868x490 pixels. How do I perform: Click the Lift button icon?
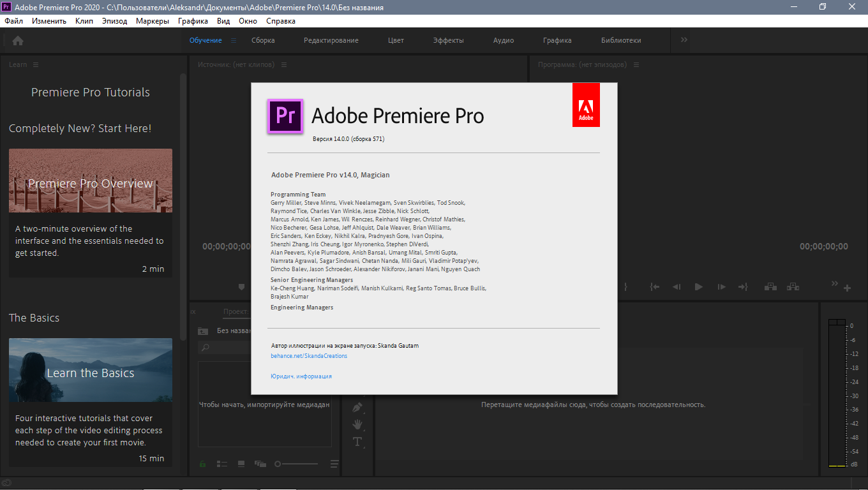(770, 287)
